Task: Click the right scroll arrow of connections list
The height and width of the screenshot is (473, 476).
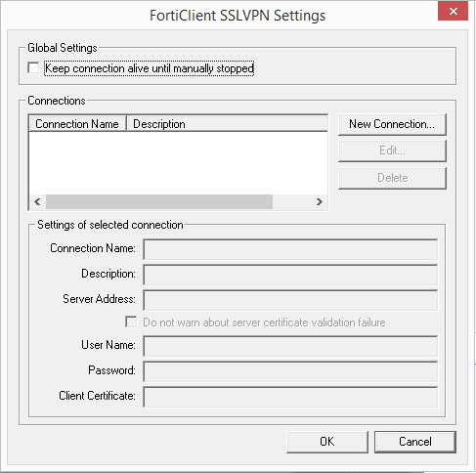Action: click(x=320, y=202)
